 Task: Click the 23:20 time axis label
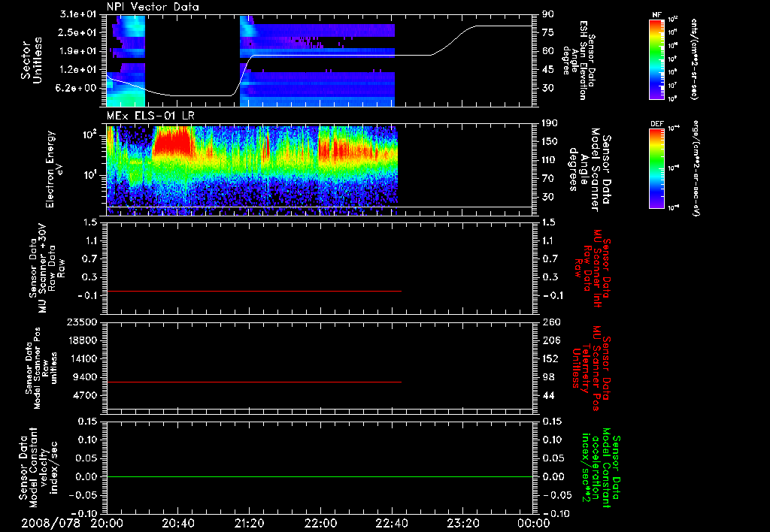[x=462, y=523]
